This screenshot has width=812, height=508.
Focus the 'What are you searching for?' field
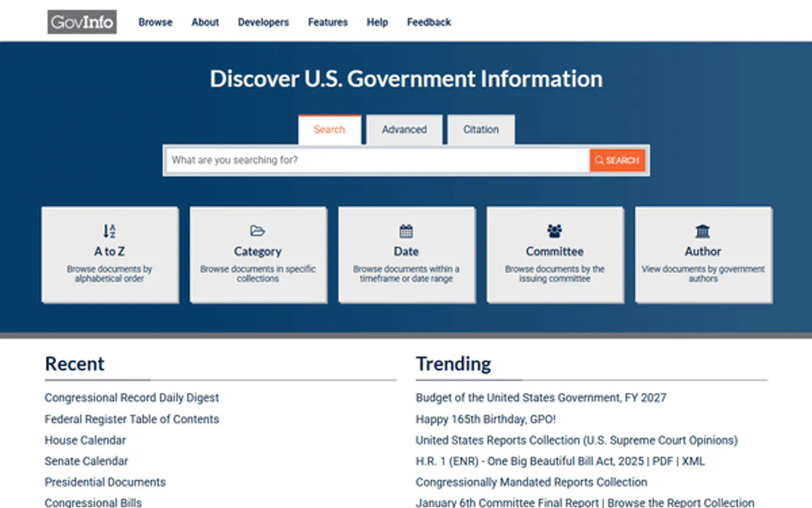377,160
